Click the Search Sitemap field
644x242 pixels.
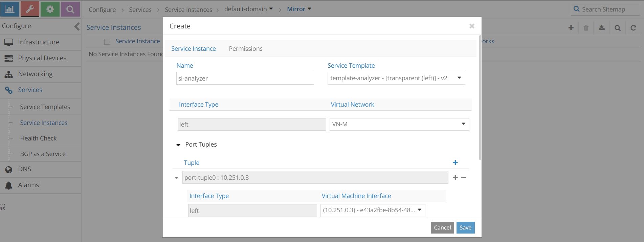pyautogui.click(x=605, y=9)
